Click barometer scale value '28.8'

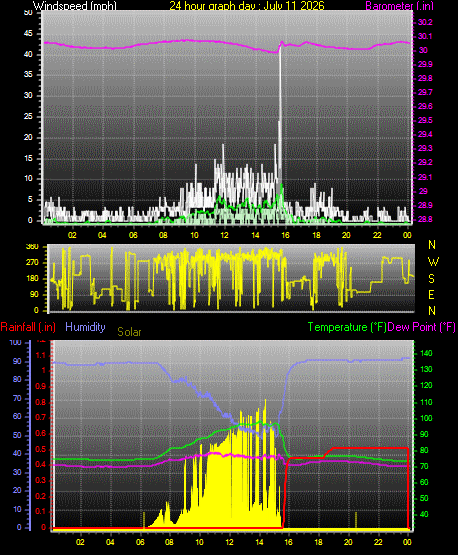point(425,219)
